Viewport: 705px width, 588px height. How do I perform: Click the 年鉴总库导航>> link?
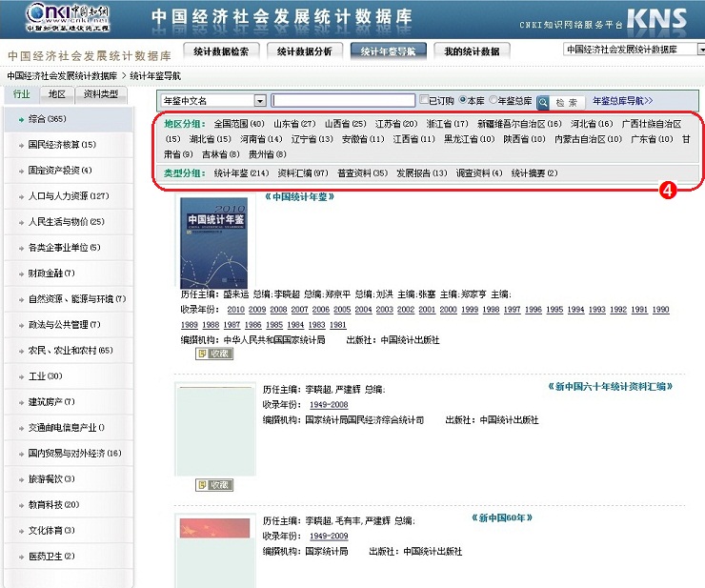(622, 100)
